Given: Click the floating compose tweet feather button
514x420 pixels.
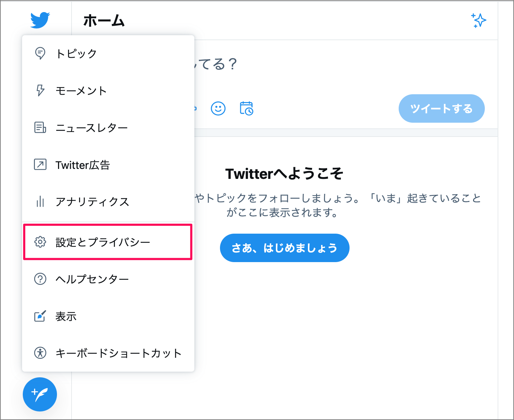Looking at the screenshot, I should click(40, 394).
